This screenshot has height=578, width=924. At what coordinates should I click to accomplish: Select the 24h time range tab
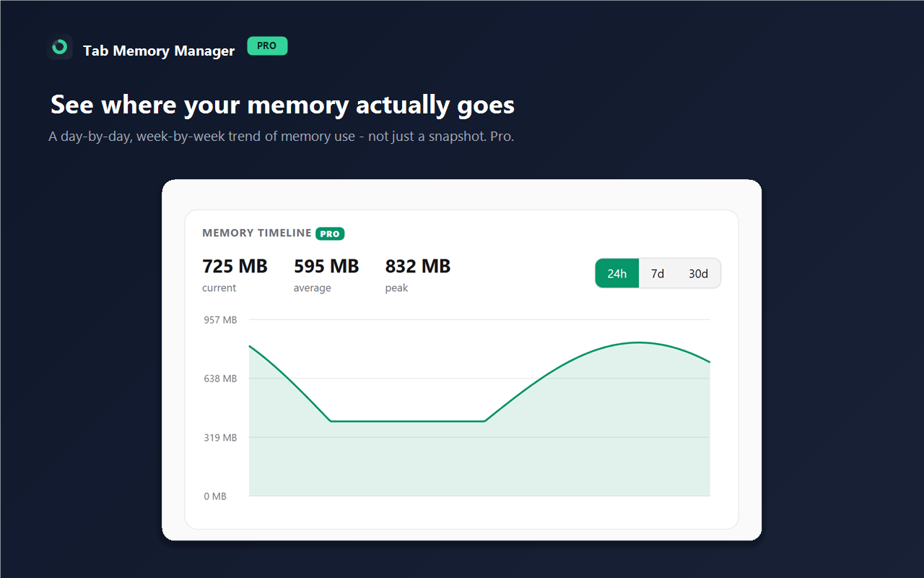coord(617,273)
